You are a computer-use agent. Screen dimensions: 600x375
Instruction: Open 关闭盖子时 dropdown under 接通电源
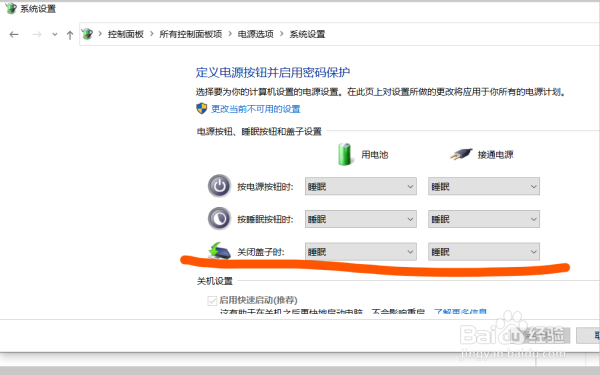[x=484, y=252]
